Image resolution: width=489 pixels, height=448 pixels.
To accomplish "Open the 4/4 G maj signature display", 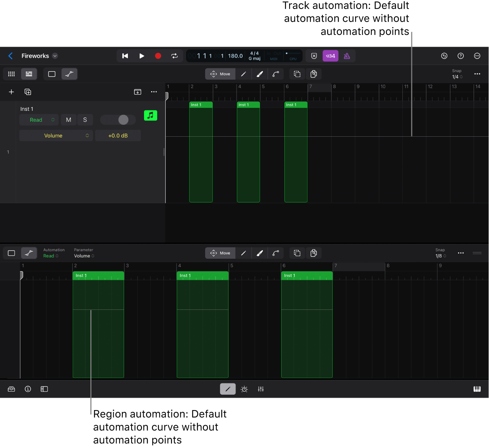I will [255, 56].
